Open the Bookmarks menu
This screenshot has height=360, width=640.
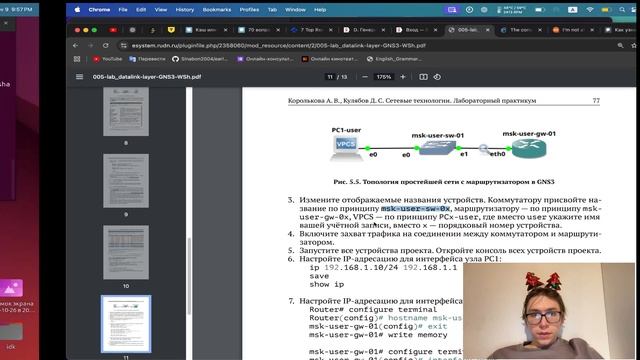[x=217, y=9]
